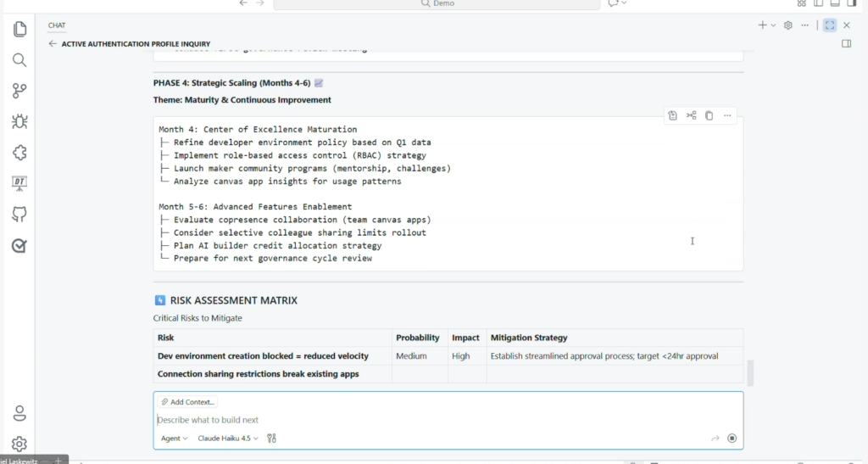Open the GitHub view icon
The width and height of the screenshot is (868, 464).
tap(19, 215)
